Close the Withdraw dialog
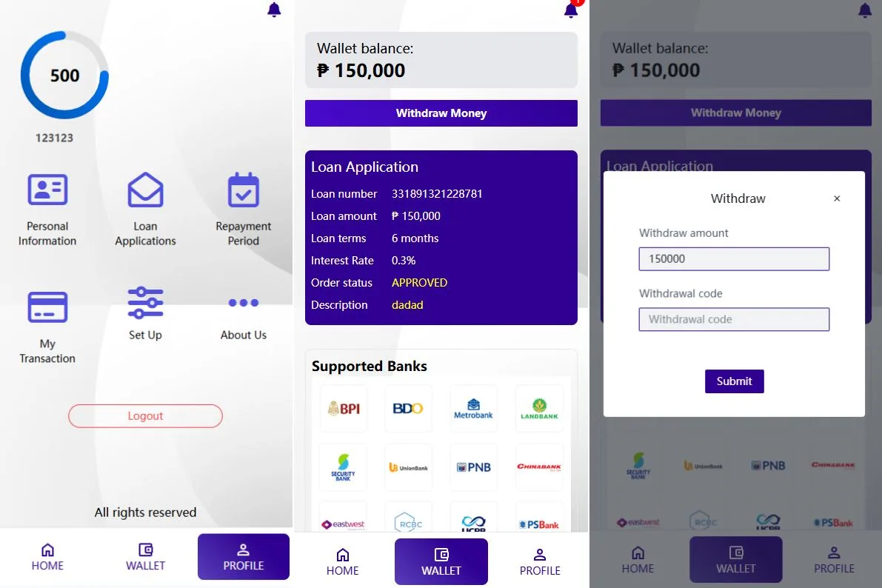 pos(837,198)
